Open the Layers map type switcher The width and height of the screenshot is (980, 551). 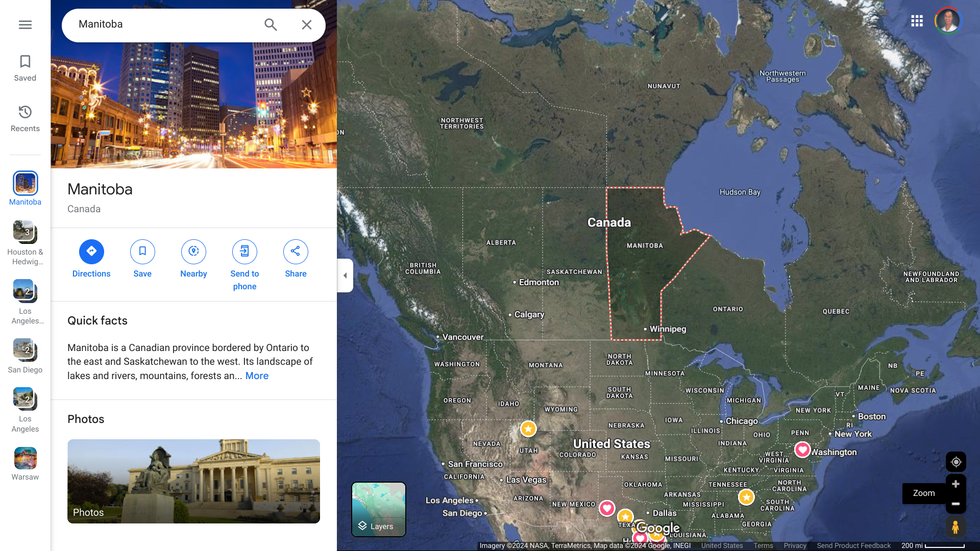[x=379, y=509]
